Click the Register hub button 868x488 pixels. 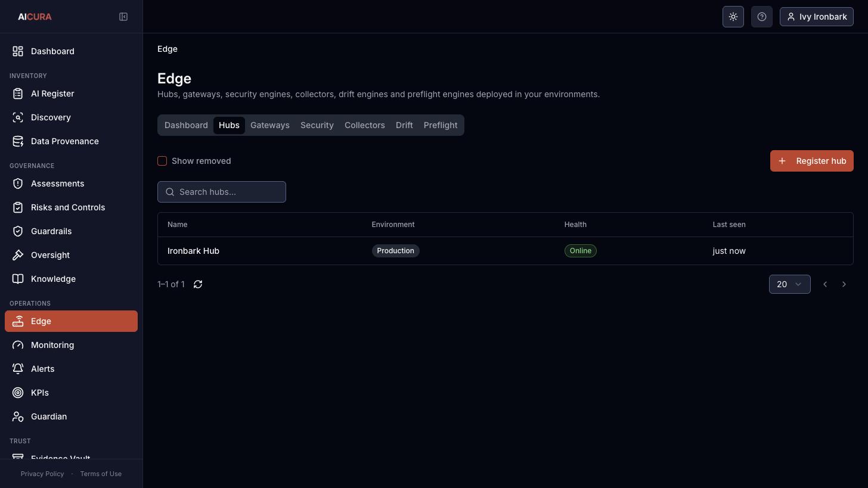[812, 161]
